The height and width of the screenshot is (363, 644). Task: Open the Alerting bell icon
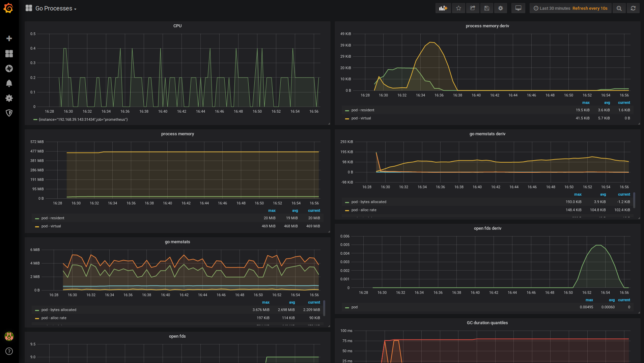tap(9, 83)
